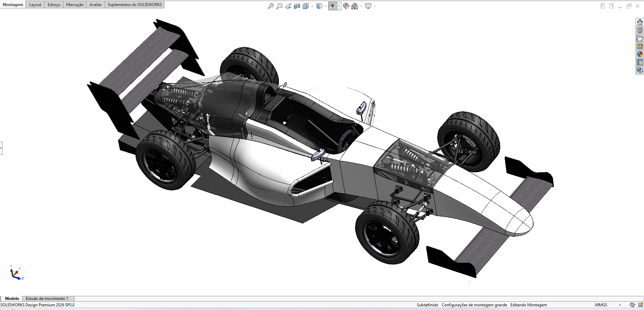
Task: Open the Layout tab
Action: (x=35, y=5)
